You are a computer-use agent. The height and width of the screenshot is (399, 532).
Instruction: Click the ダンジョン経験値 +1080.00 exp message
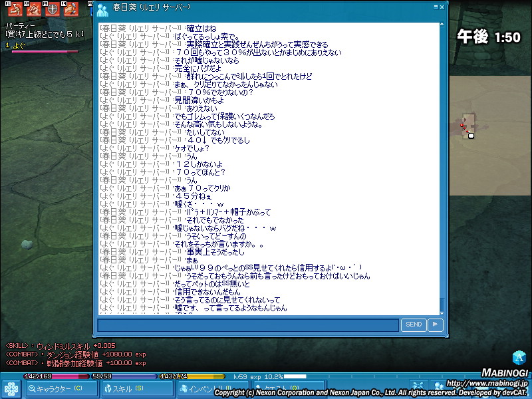(x=76, y=354)
